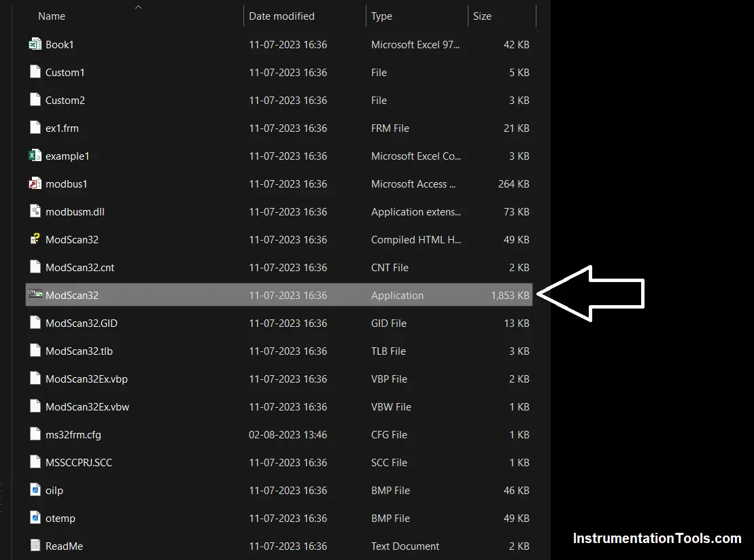This screenshot has height=560, width=754.
Task: Select the otemp bitmap image icon
Action: pyautogui.click(x=35, y=518)
